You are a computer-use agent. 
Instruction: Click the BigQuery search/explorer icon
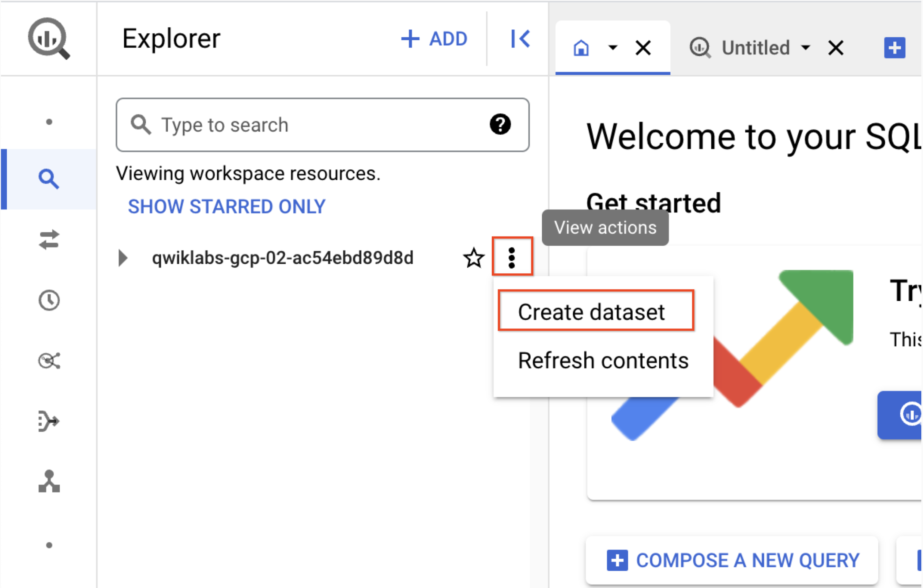(x=47, y=178)
